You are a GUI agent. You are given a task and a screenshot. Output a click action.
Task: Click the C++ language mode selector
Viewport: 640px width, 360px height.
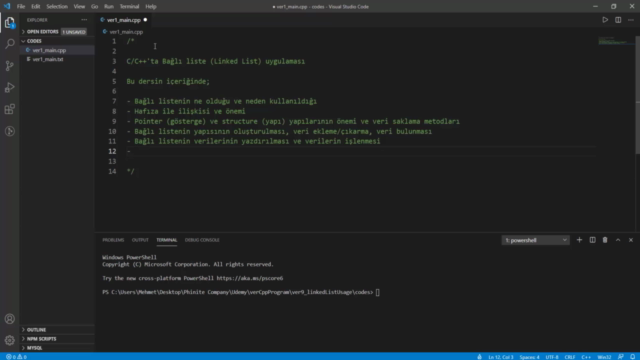(586, 357)
